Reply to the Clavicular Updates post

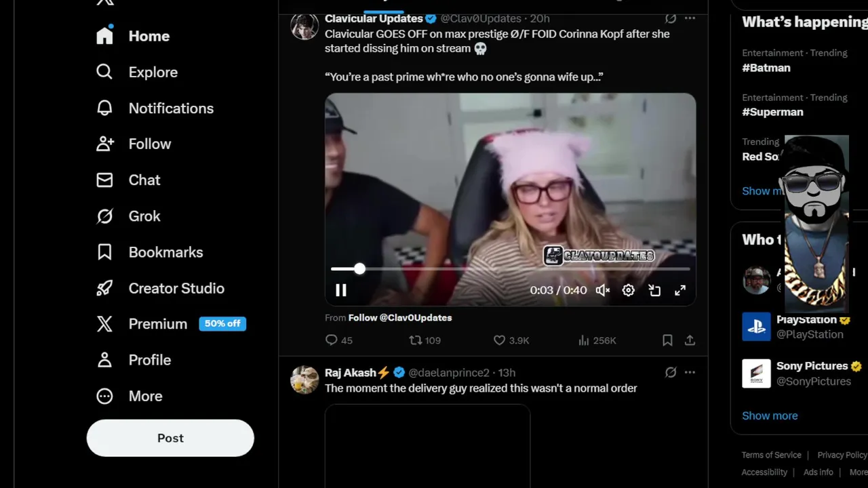(x=338, y=340)
